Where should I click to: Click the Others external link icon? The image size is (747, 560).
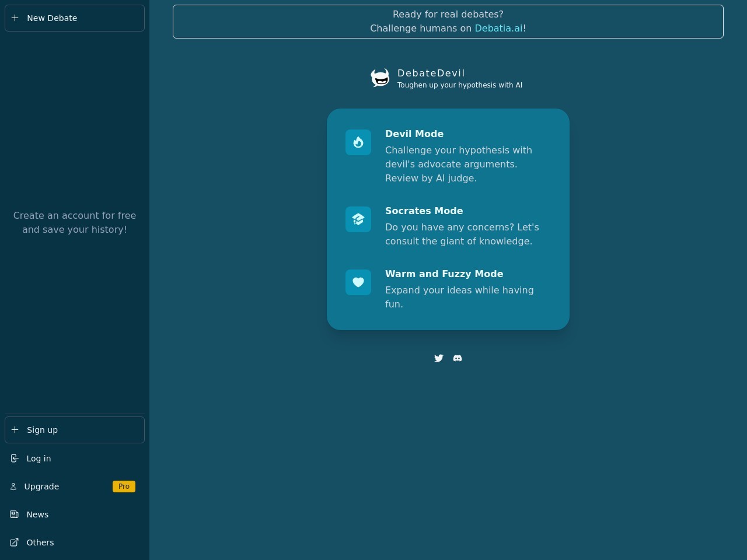(x=15, y=542)
